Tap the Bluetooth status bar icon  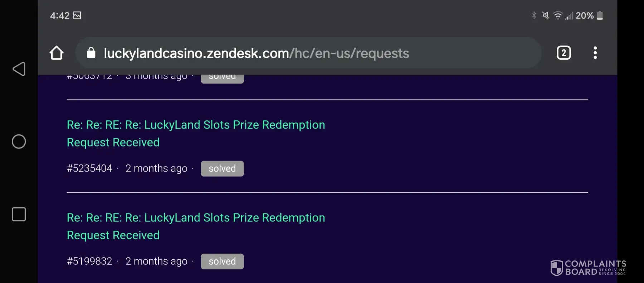pos(534,15)
